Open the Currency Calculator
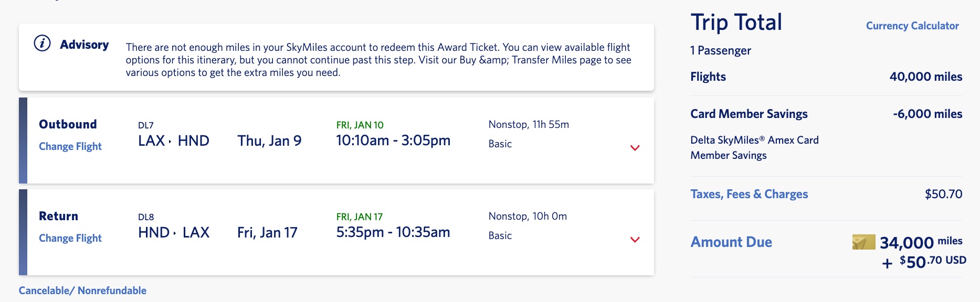The width and height of the screenshot is (980, 302). [913, 25]
